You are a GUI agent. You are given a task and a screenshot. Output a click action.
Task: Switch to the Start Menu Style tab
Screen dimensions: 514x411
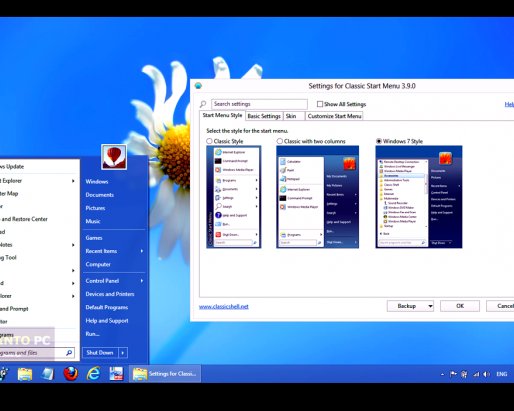[x=222, y=115]
